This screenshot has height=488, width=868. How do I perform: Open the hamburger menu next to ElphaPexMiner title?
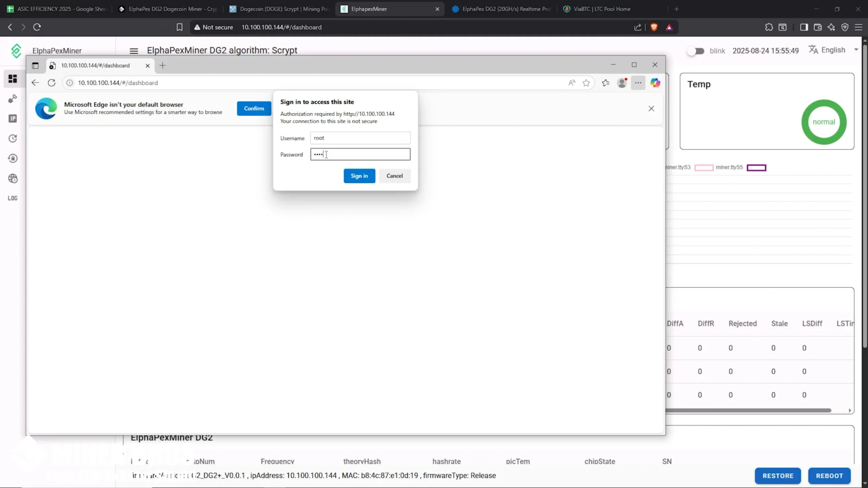(134, 50)
